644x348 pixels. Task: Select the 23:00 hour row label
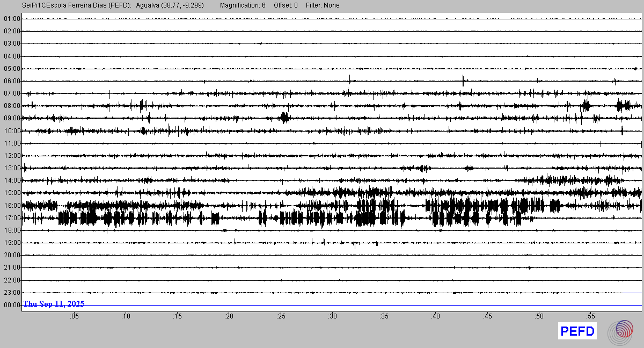click(x=12, y=293)
